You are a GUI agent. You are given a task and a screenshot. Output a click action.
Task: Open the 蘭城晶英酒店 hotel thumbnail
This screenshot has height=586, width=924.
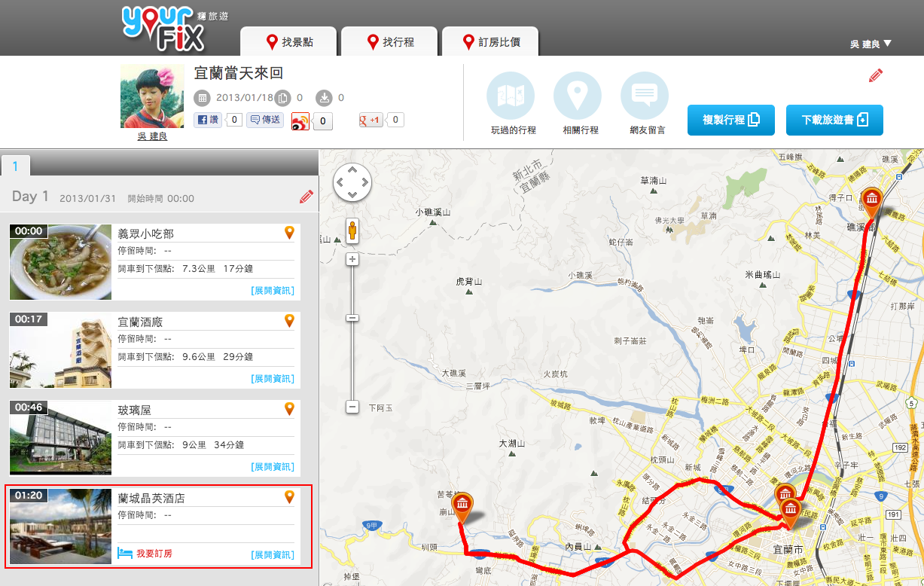tap(60, 526)
